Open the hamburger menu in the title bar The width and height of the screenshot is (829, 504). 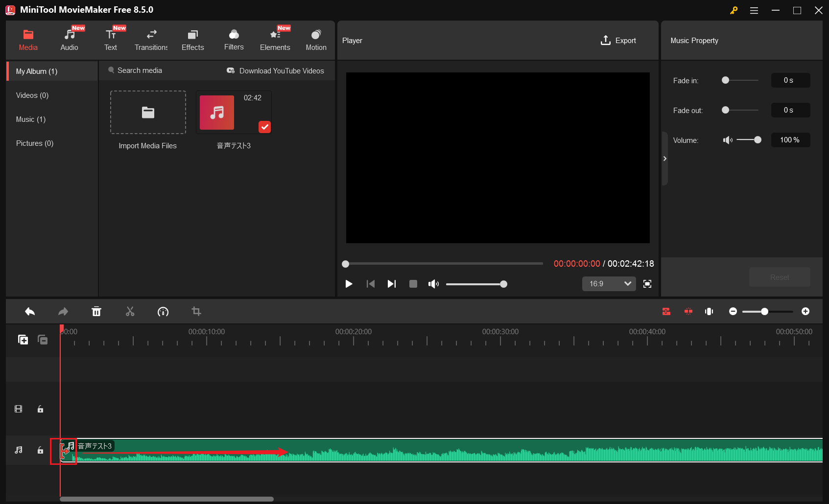point(754,10)
